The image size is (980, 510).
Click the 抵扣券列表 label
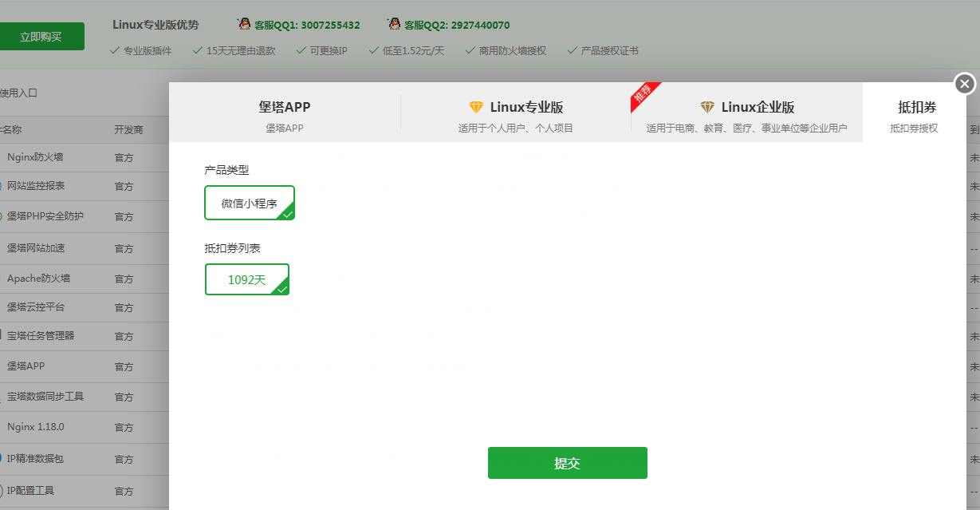(x=232, y=248)
